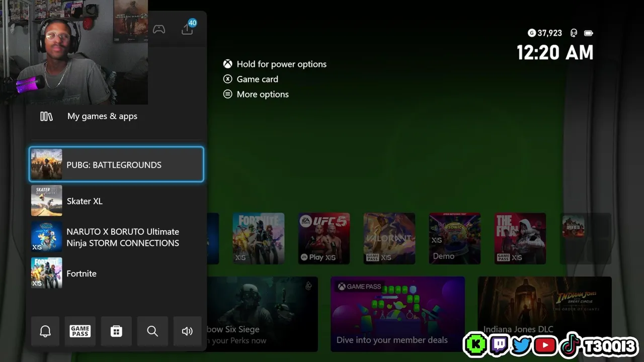The width and height of the screenshot is (644, 362).
Task: Open notifications bell icon
Action: click(x=45, y=331)
